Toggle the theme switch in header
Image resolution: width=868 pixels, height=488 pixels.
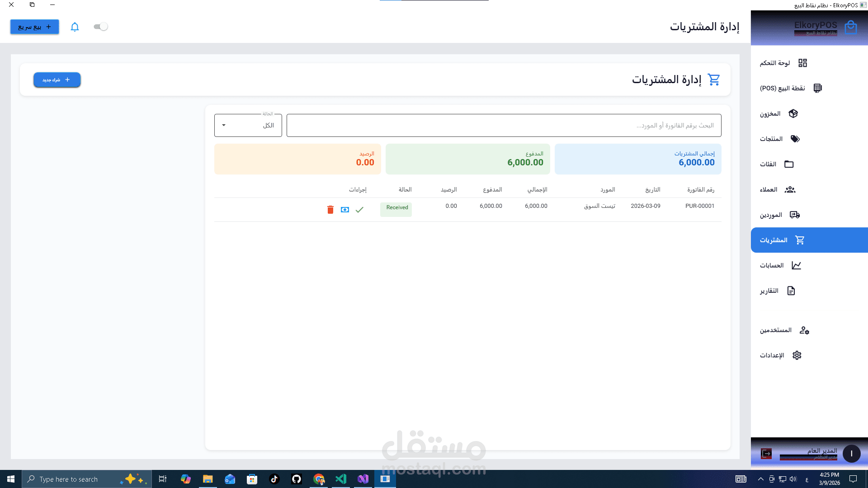click(100, 27)
